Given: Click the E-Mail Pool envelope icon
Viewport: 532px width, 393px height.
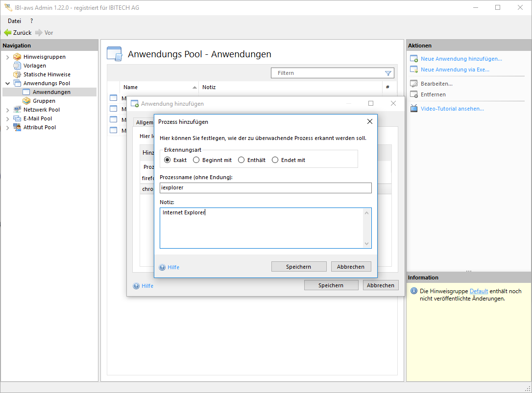Looking at the screenshot, I should pos(18,118).
